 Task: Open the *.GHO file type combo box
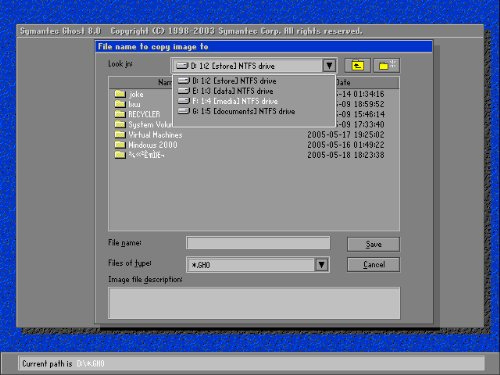(258, 265)
